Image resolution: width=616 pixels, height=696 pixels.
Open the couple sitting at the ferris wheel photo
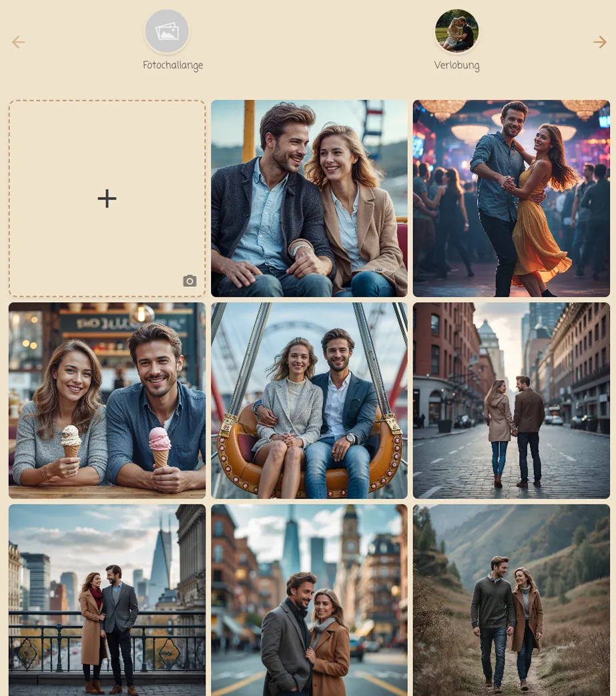pos(309,198)
